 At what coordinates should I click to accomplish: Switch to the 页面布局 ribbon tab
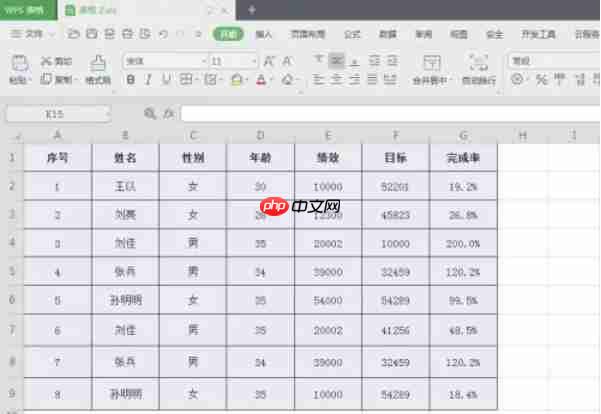pos(308,34)
